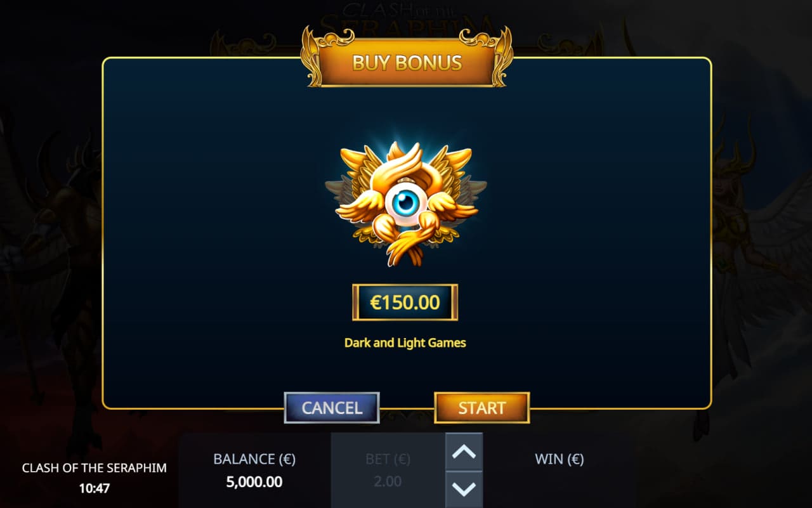Click the Clash of the Seraphim game name
Viewport: 812px width, 508px height.
pyautogui.click(x=95, y=468)
